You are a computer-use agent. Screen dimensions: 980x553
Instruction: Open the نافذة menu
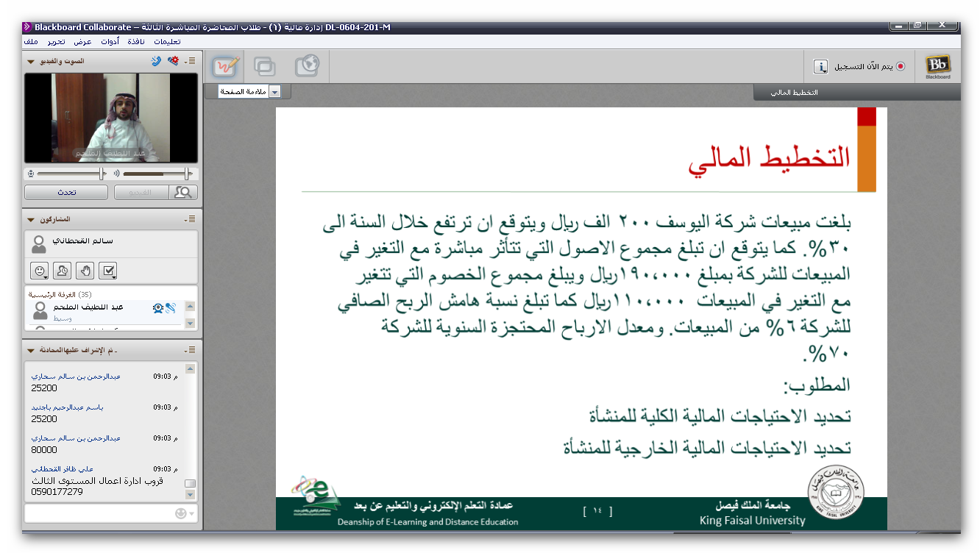[137, 42]
